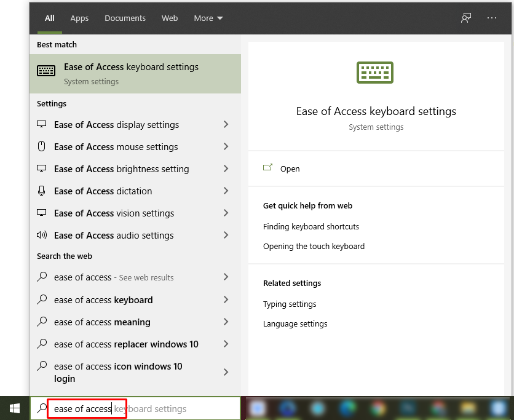The image size is (514, 420).
Task: Click the large green keyboard preview icon
Action: tap(375, 73)
